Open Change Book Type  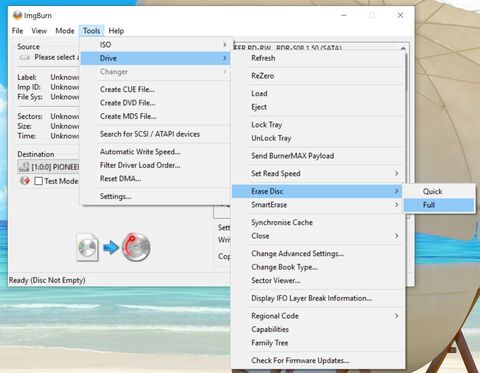(x=318, y=267)
